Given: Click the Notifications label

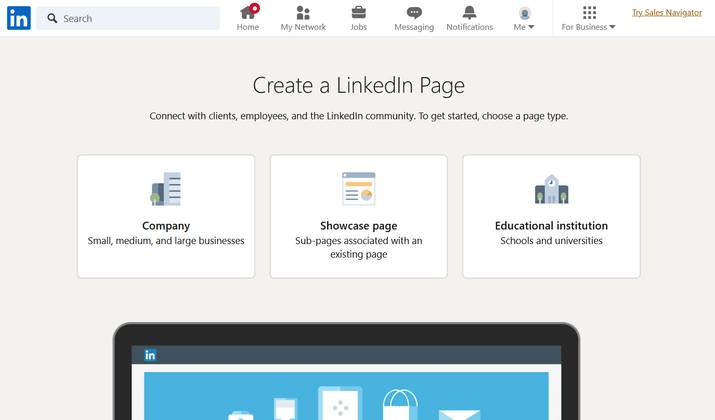Looking at the screenshot, I should (x=470, y=27).
